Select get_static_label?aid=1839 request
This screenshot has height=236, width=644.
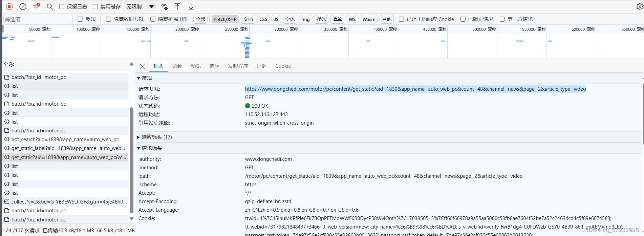point(65,148)
